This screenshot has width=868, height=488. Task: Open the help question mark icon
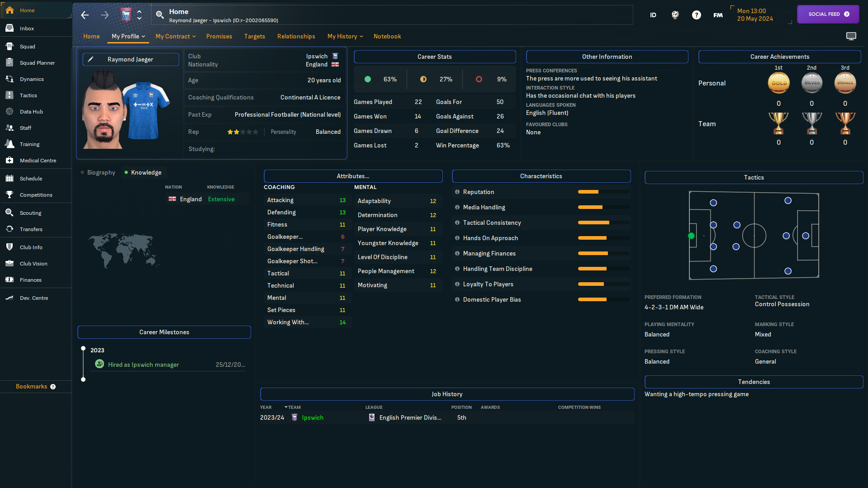tap(697, 15)
